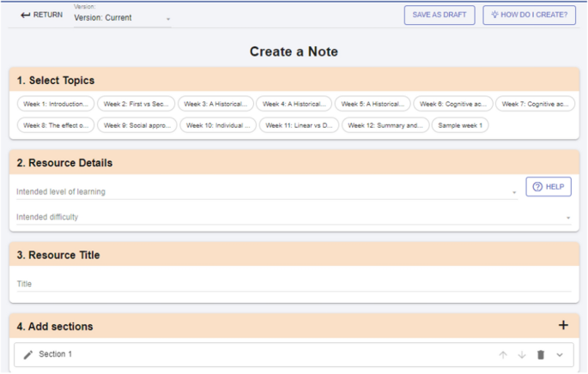The image size is (588, 374).
Task: Move Section 1 up with arrow icon
Action: point(503,354)
